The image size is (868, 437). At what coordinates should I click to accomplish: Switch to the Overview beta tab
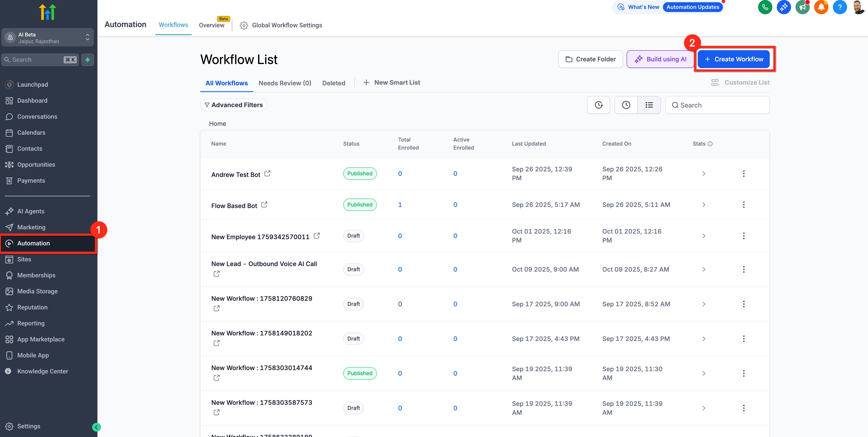point(212,25)
